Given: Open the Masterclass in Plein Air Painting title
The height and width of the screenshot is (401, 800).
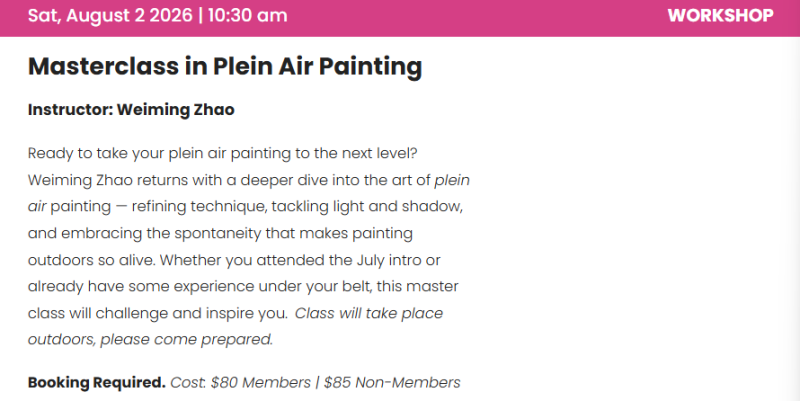Looking at the screenshot, I should [225, 67].
